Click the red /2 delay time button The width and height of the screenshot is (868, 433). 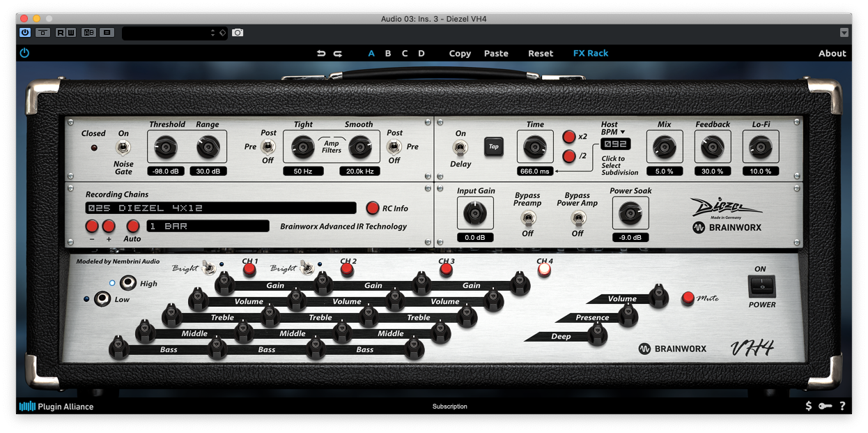569,157
